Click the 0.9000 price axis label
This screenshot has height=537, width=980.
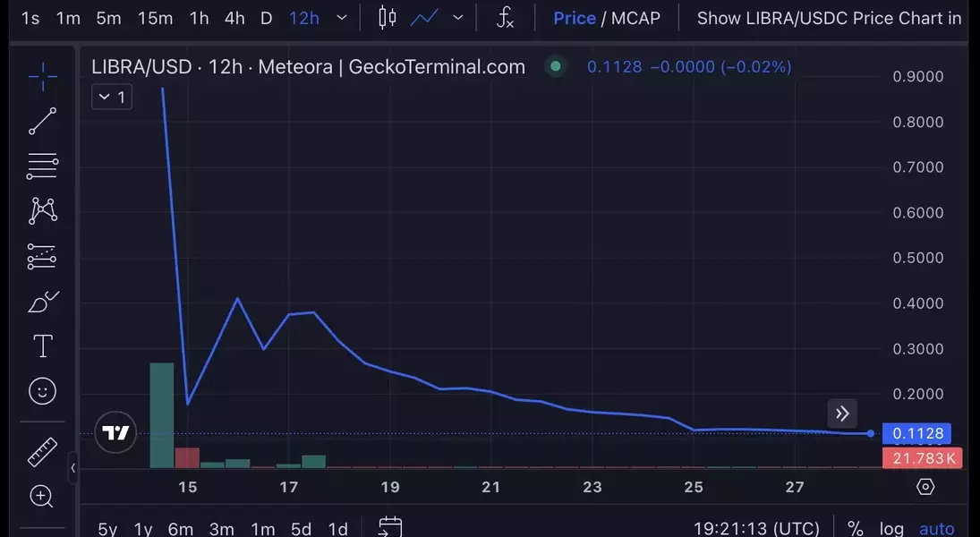[x=918, y=76]
